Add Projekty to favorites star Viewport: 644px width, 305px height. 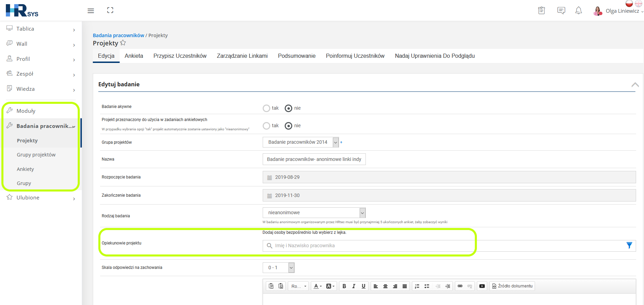coord(123,43)
